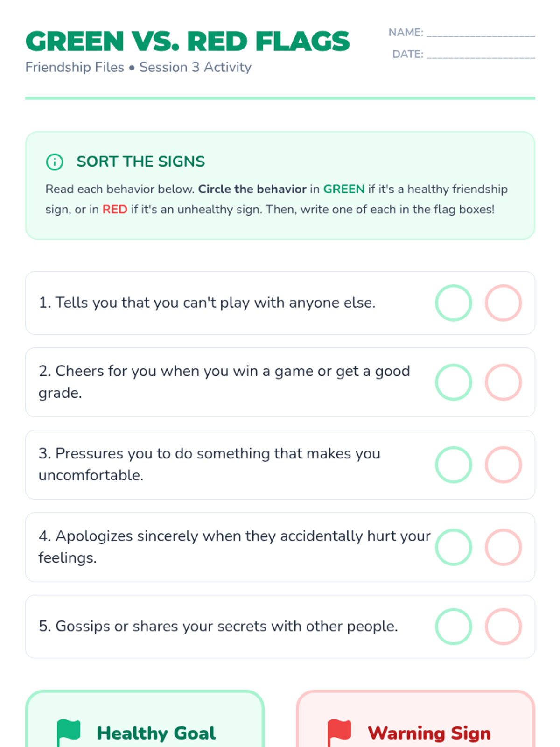Click the Friendship Files Session 3 subtitle
Image resolution: width=560 pixels, height=747 pixels.
coord(138,67)
